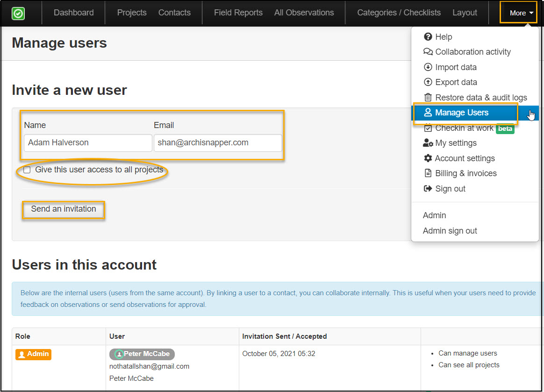Select Manage Users from the menu
The width and height of the screenshot is (544, 392).
click(461, 113)
